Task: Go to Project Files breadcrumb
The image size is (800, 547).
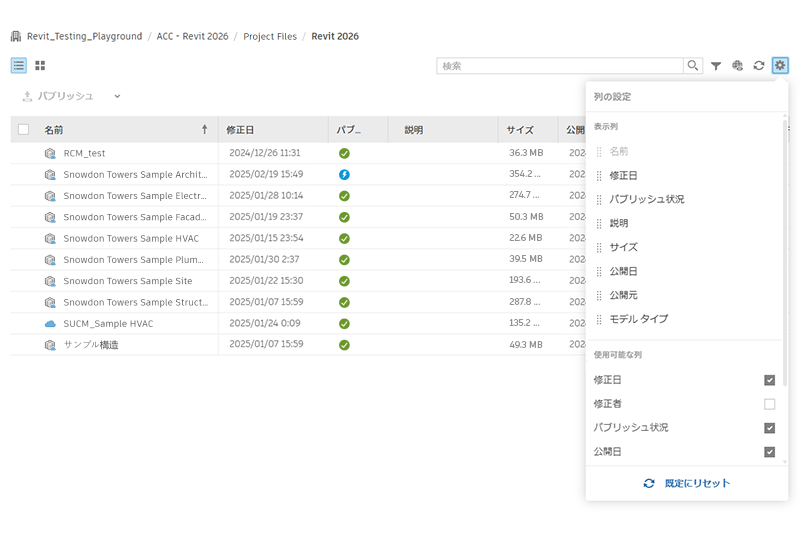Action: pyautogui.click(x=270, y=36)
